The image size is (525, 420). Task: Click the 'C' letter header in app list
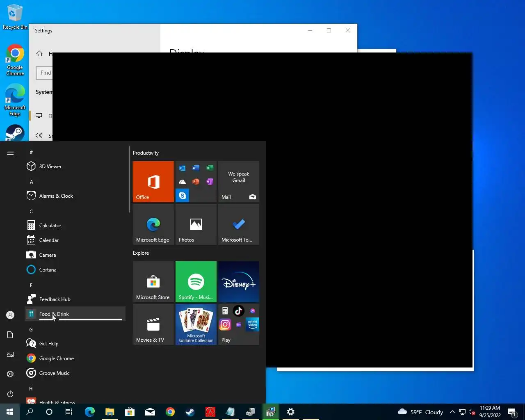pyautogui.click(x=31, y=211)
